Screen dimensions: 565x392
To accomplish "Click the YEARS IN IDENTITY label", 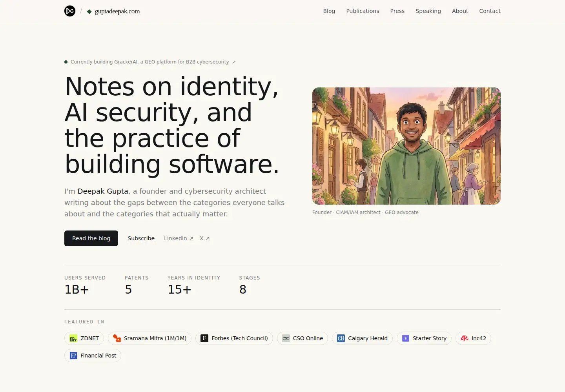I will click(x=194, y=278).
